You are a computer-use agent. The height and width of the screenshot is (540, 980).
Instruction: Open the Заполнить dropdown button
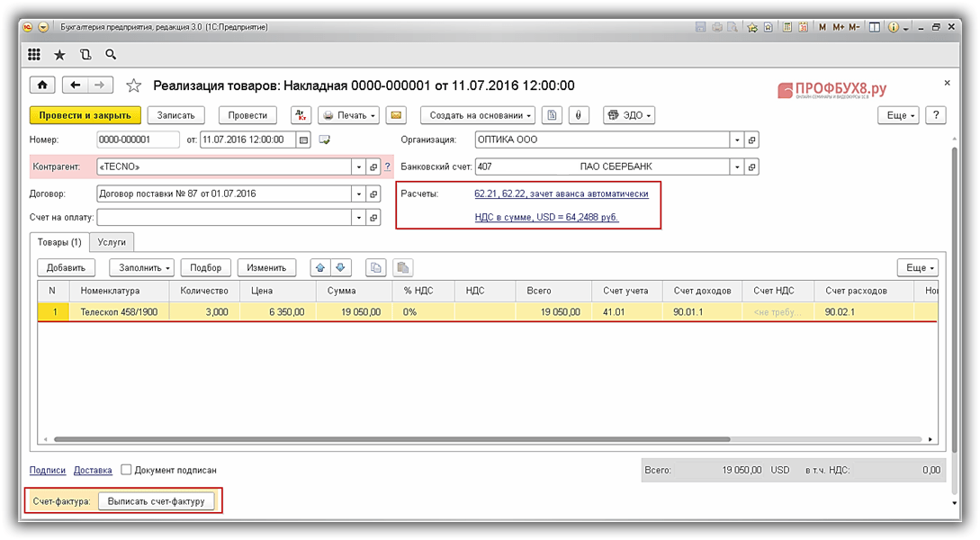[141, 267]
